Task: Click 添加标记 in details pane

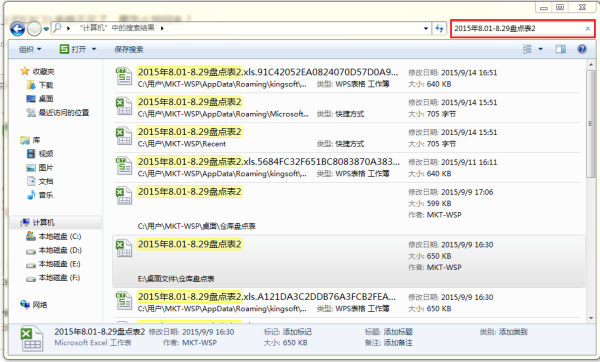Action: click(297, 332)
